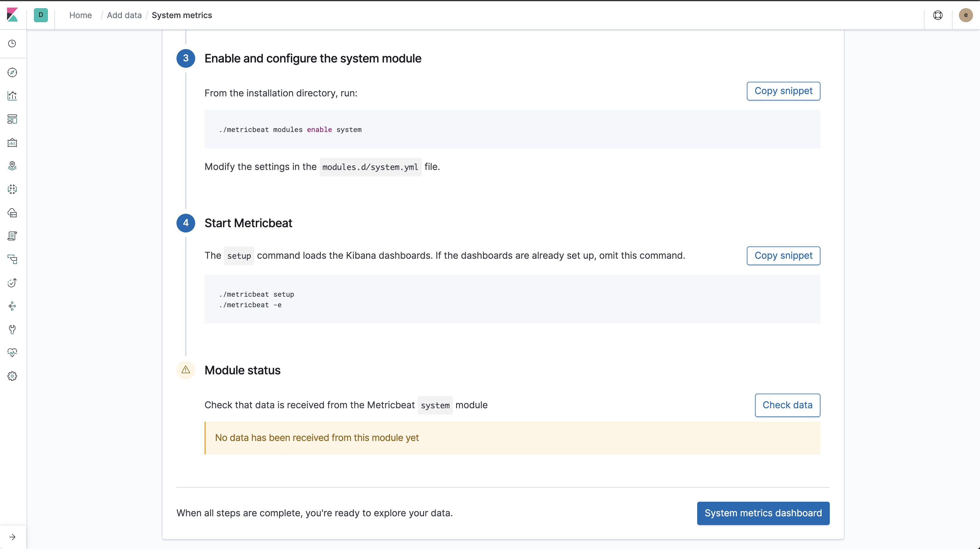Open the Machine Learning icon
This screenshot has height=549, width=980.
pyautogui.click(x=12, y=189)
